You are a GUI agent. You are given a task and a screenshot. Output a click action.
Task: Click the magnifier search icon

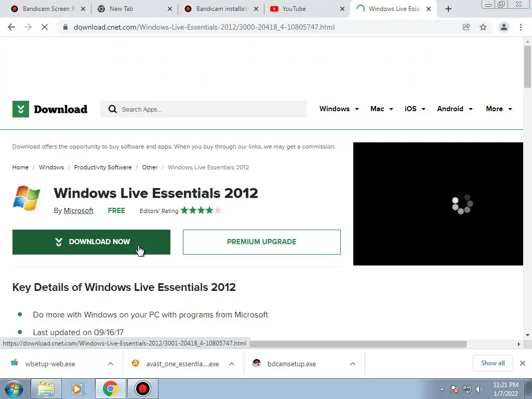[112, 109]
